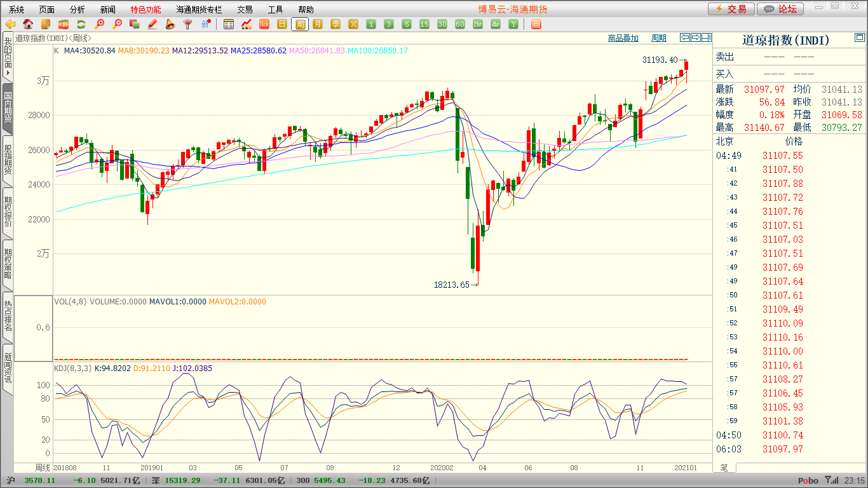Open the filter funnel icon

[188, 24]
